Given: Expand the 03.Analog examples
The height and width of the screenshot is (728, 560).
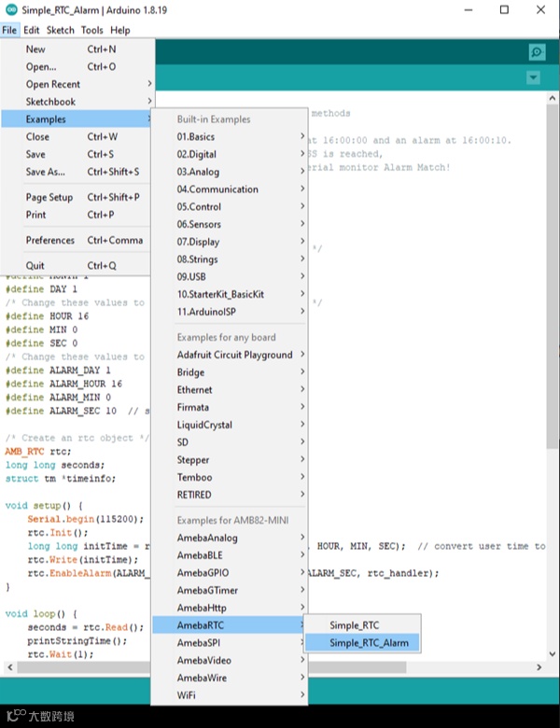Looking at the screenshot, I should (230, 172).
